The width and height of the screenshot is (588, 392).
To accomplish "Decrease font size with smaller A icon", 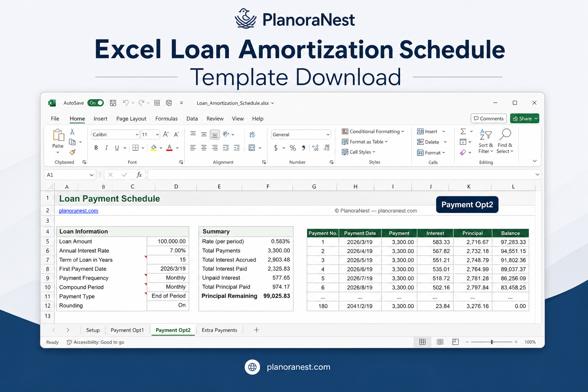I will [x=176, y=134].
